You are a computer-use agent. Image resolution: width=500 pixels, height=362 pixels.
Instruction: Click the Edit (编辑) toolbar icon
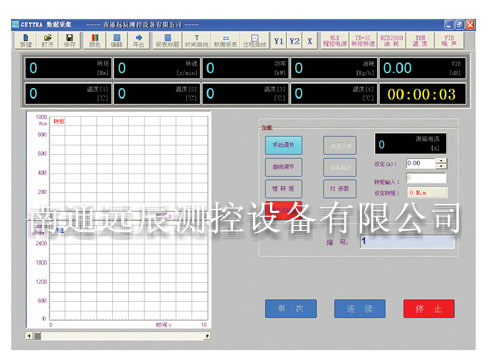pyautogui.click(x=116, y=40)
